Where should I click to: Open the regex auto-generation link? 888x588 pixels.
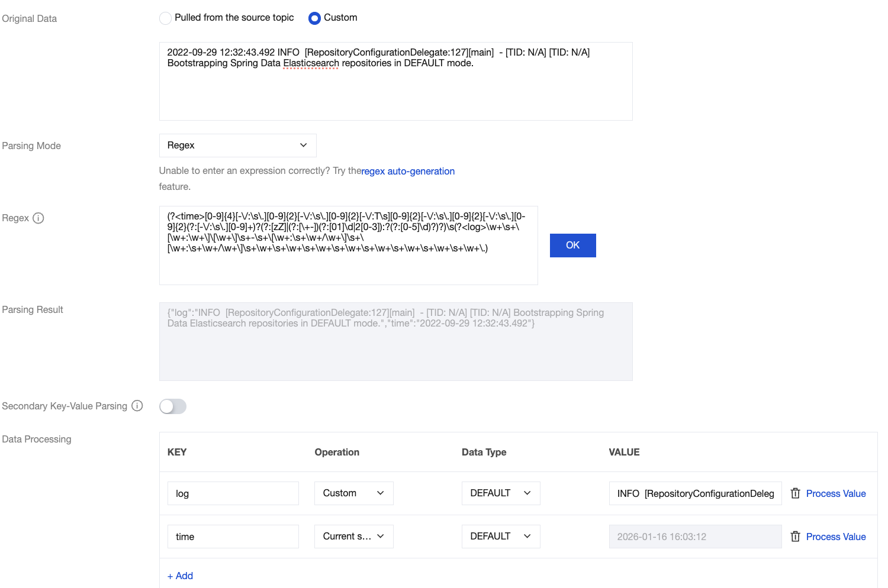[x=408, y=172]
